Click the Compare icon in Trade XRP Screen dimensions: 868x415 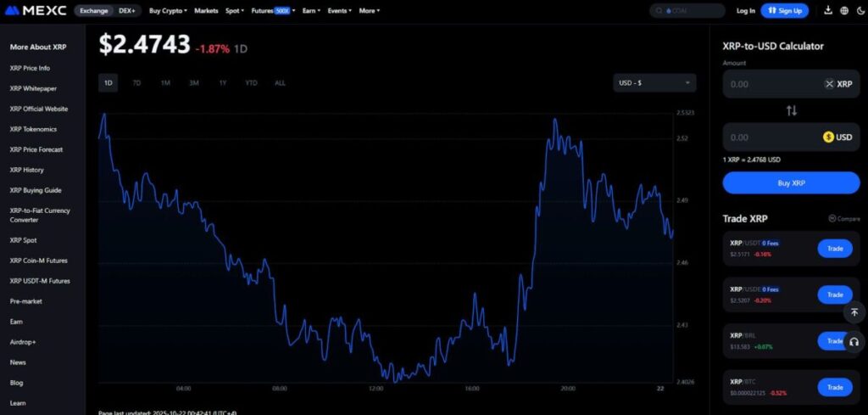tap(843, 218)
